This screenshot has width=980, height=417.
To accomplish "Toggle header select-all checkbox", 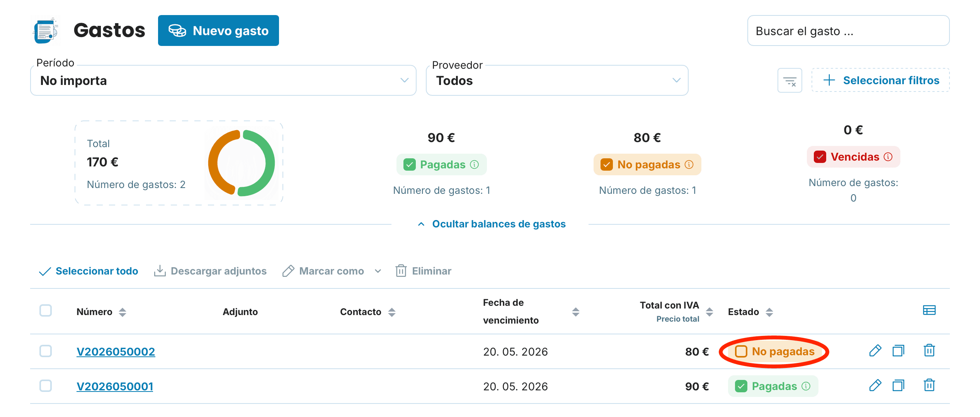I will coord(46,310).
